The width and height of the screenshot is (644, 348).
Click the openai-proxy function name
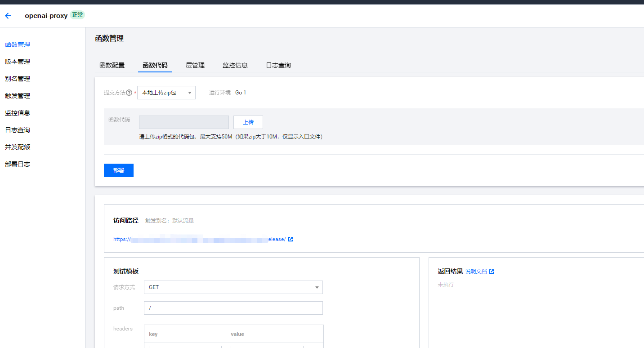(x=46, y=16)
